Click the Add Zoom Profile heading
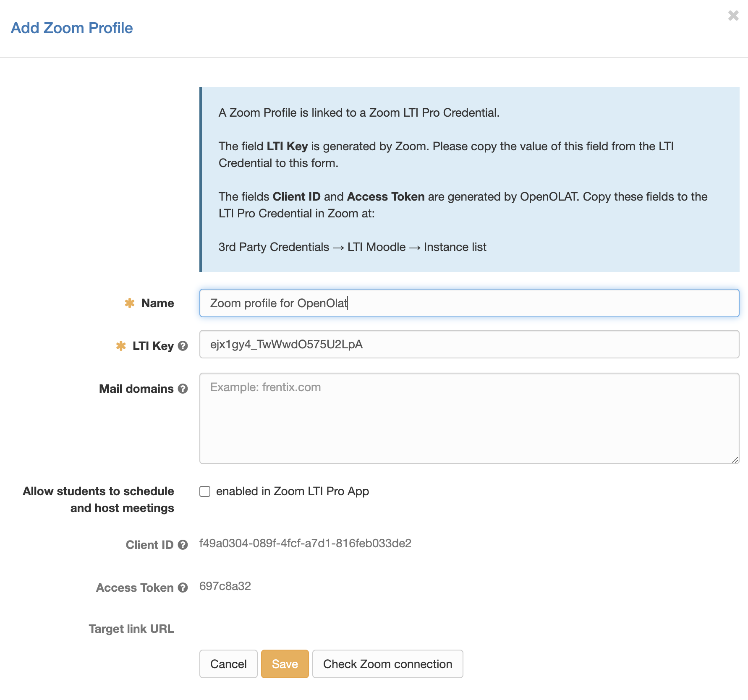 72,28
